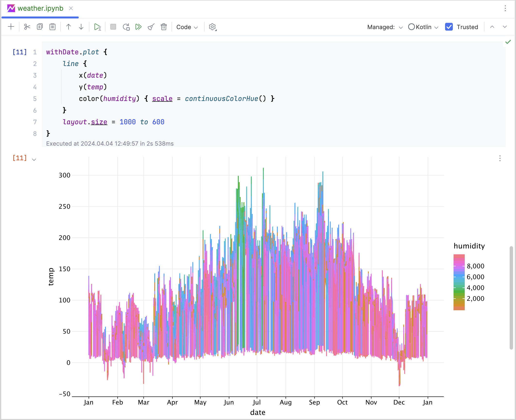Restart the kernel
Screen dimensions: 516x420
[126, 27]
